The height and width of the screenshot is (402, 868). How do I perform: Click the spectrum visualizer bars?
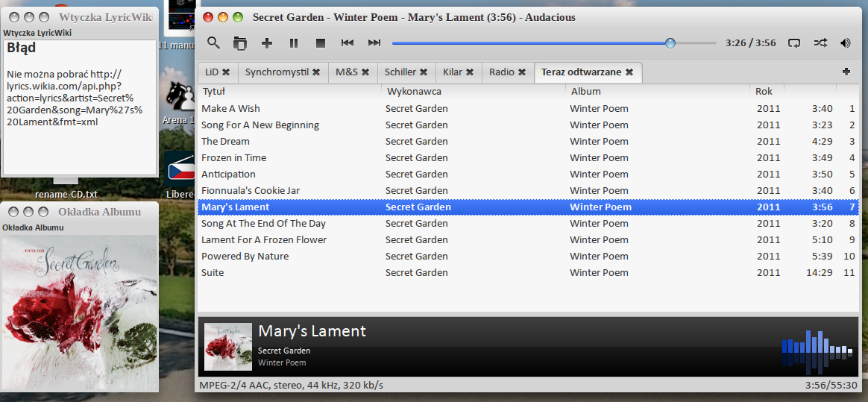tap(817, 351)
